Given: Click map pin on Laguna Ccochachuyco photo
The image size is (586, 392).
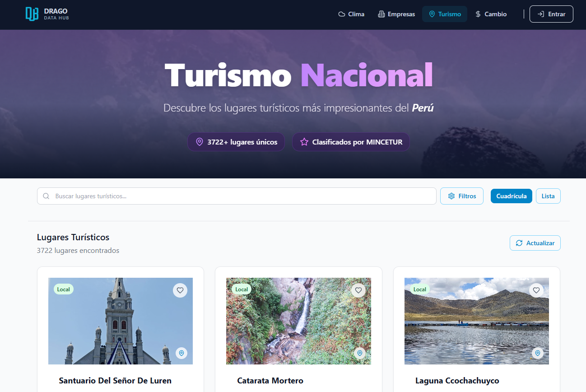Looking at the screenshot, I should (537, 353).
